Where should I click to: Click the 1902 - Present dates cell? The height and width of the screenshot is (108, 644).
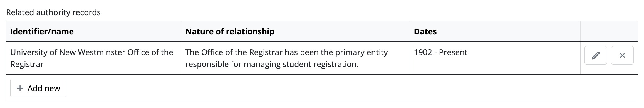point(495,58)
